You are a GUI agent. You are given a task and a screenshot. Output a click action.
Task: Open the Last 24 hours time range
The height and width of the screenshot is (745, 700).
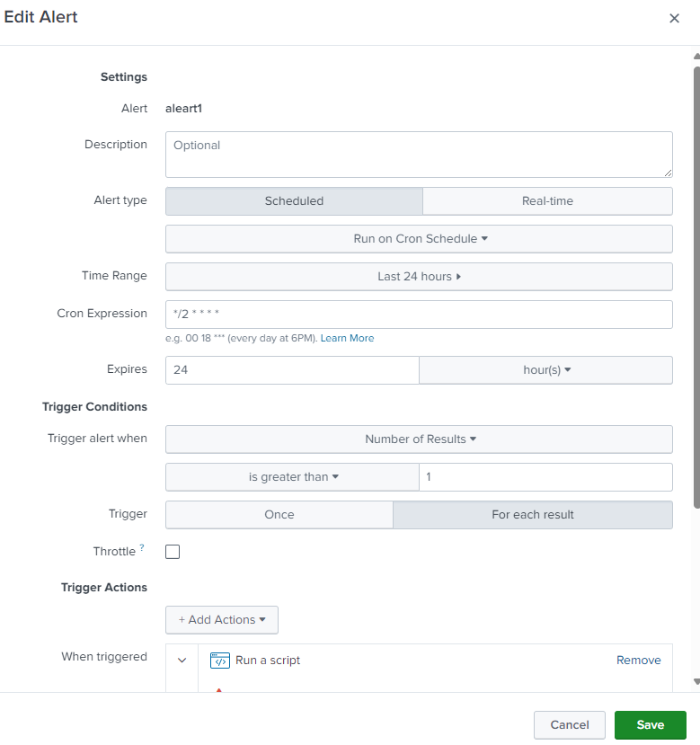coord(420,277)
